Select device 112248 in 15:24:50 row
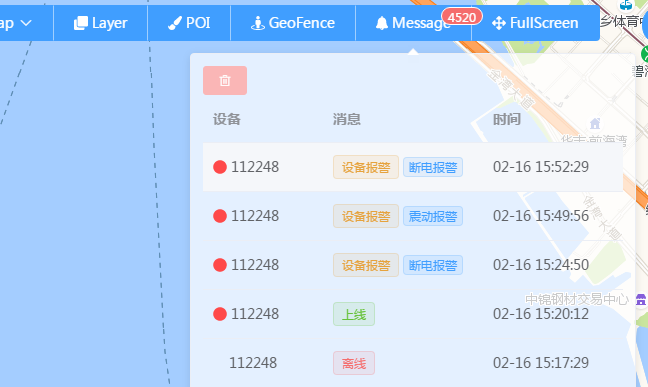 pyautogui.click(x=255, y=265)
